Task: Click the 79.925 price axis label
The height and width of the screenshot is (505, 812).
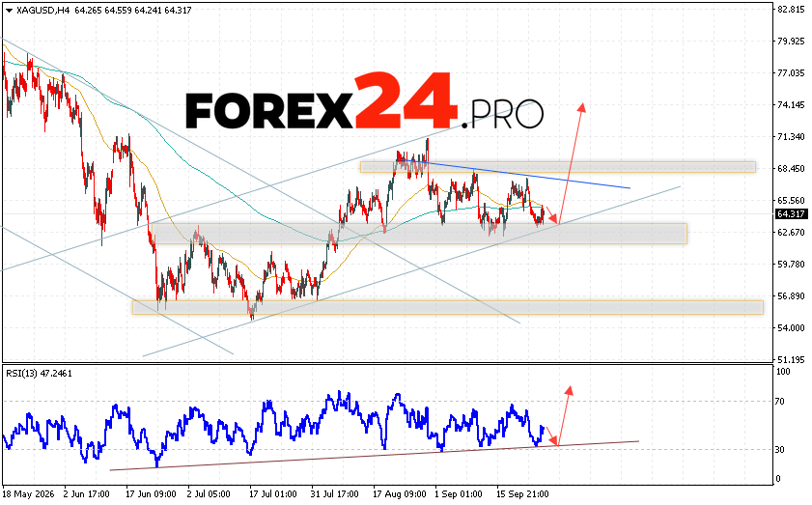Action: tap(791, 41)
